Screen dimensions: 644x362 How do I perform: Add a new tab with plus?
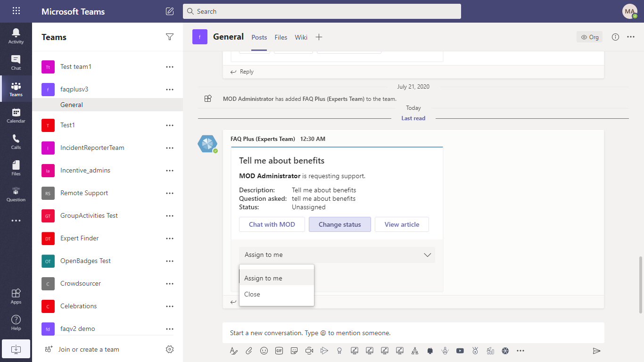319,37
